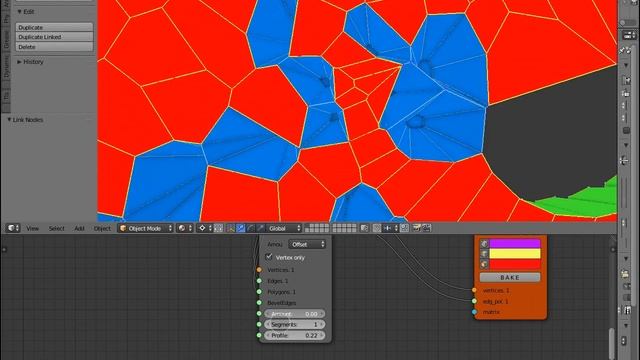Click the orange vertices socket on viewer node
This screenshot has width=640, height=360.
click(474, 290)
